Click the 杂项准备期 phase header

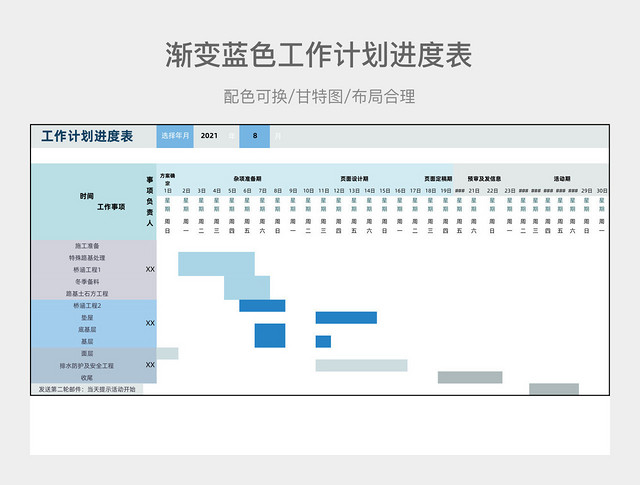[x=247, y=179]
